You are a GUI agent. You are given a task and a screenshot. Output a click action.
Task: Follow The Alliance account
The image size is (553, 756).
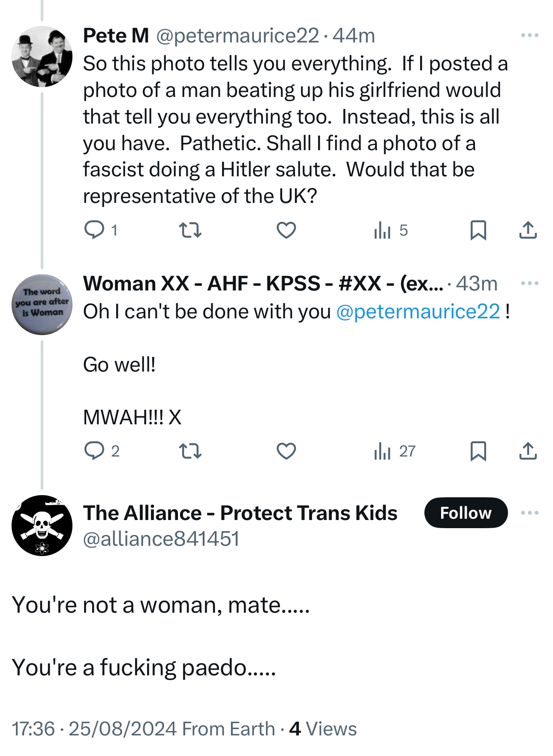pos(466,513)
